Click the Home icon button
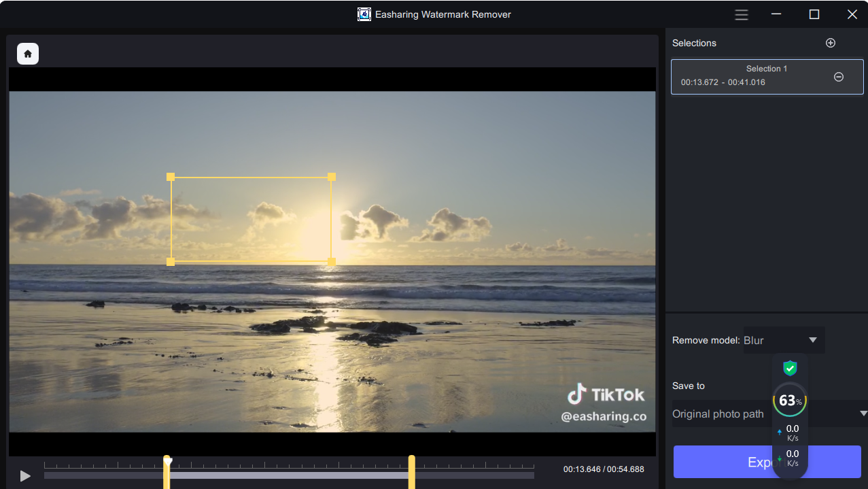 point(28,54)
